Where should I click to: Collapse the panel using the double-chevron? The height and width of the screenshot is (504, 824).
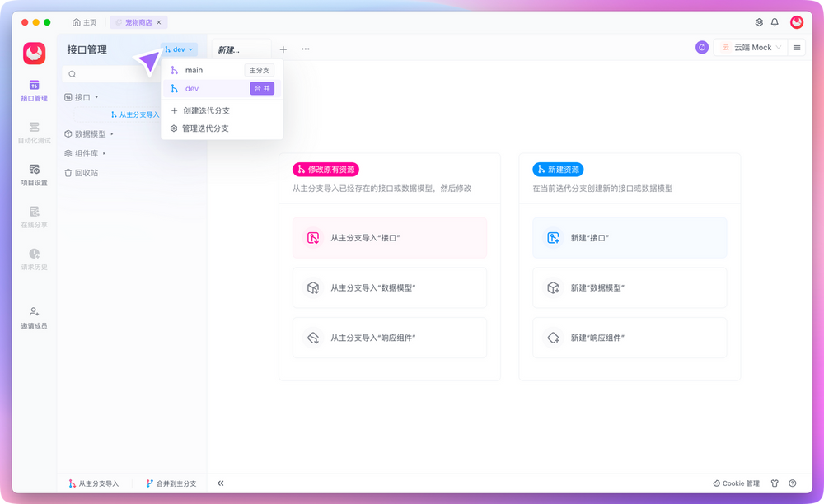pyautogui.click(x=220, y=483)
